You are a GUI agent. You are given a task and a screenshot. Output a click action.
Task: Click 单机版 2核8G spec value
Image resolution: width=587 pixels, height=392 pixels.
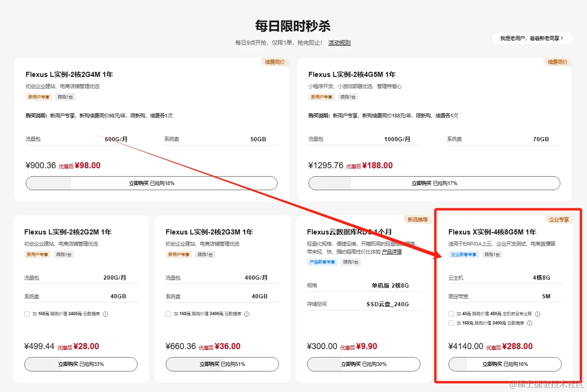[390, 286]
